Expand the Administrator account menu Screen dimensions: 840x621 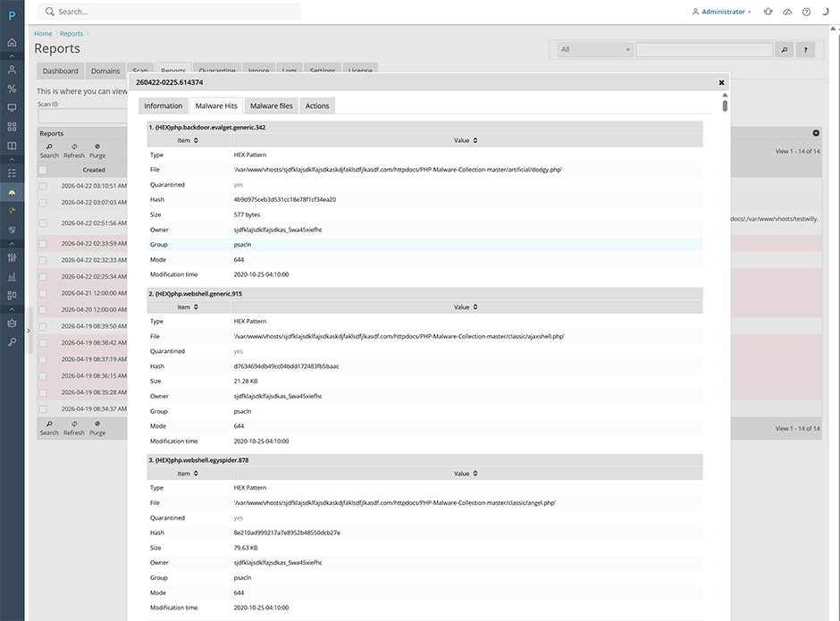[722, 12]
